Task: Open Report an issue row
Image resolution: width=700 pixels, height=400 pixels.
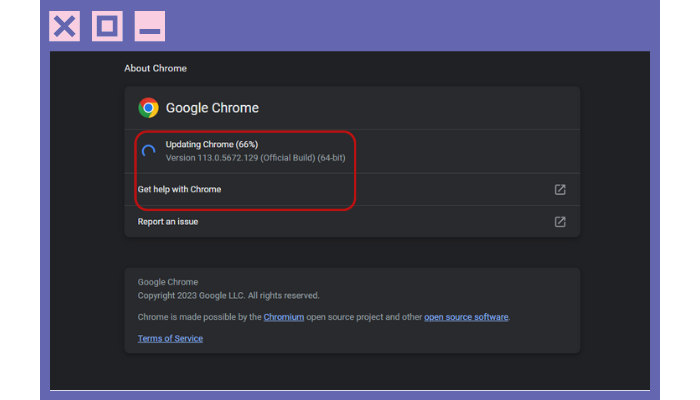Action: [352, 221]
